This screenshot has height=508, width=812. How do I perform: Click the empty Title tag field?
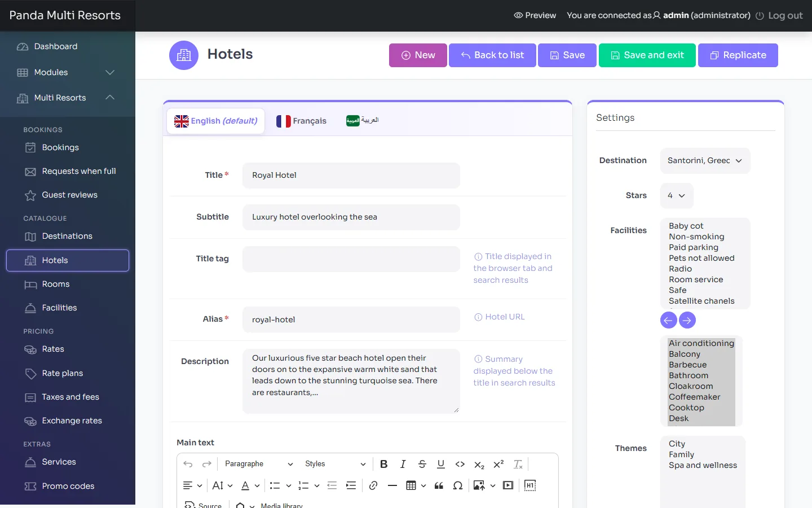tap(351, 259)
